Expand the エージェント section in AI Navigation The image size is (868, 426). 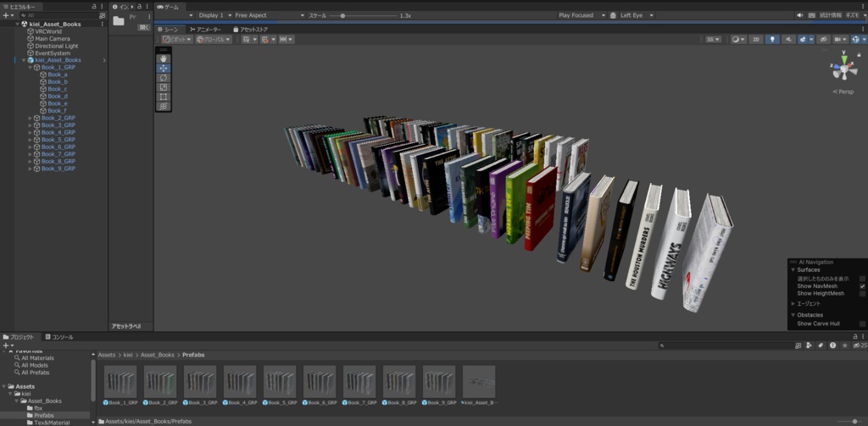point(793,304)
